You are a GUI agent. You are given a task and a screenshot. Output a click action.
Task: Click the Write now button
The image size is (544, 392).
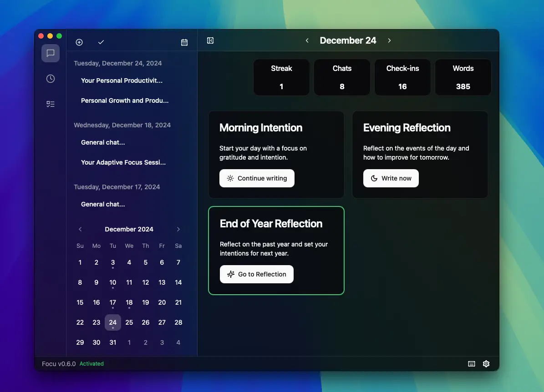coord(391,178)
